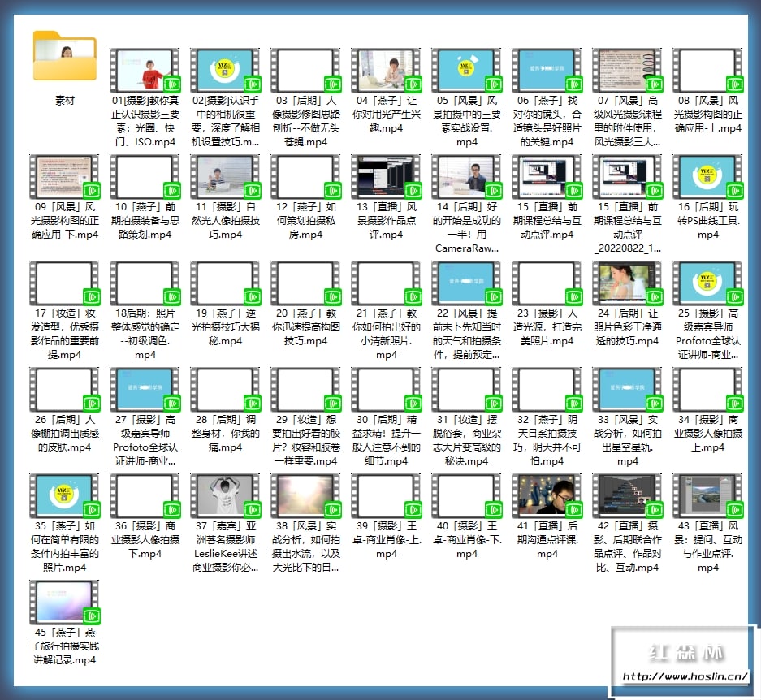The image size is (761, 700).
Task: Click 32「燕子」阴天日系拍摄技巧 file icon
Action: click(547, 389)
